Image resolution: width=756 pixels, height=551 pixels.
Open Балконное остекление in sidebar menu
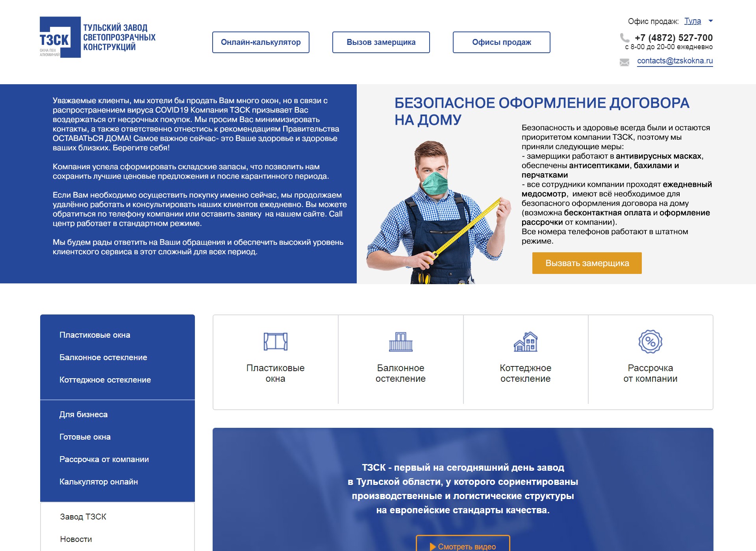(x=103, y=357)
